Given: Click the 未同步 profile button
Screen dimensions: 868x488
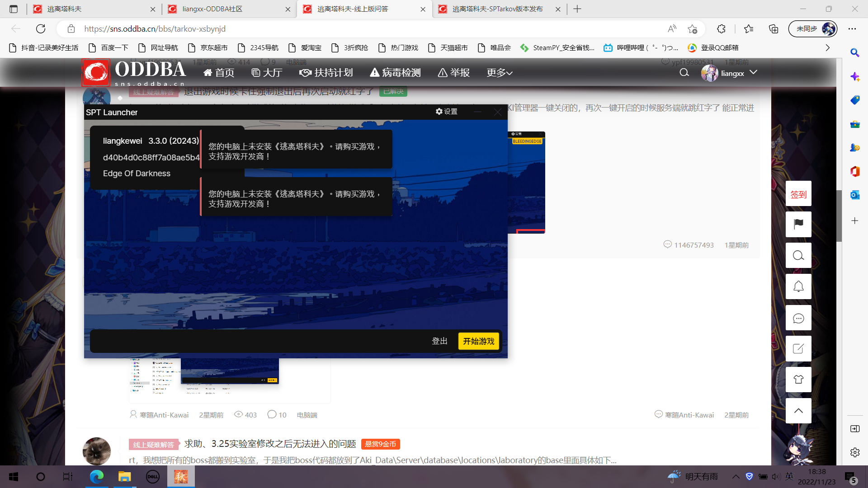Looking at the screenshot, I should click(x=813, y=29).
